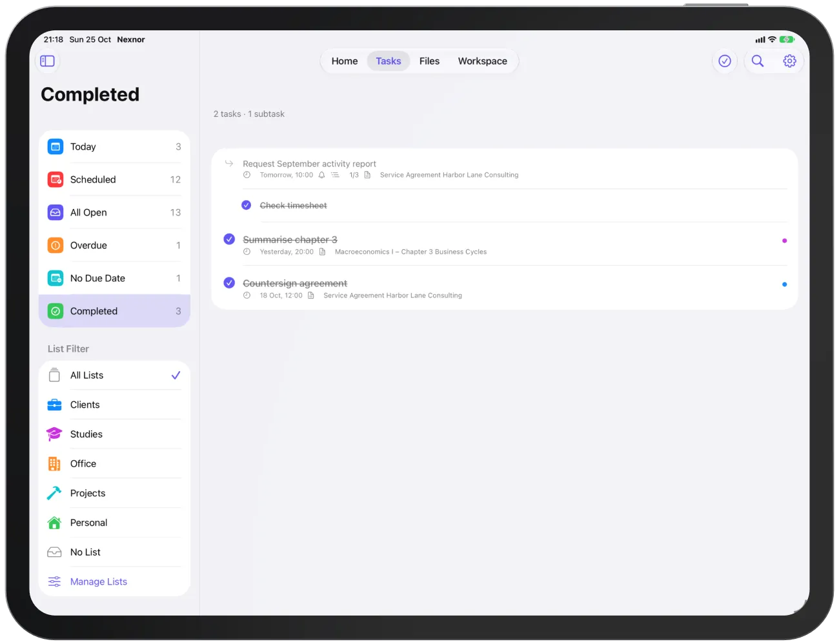Open the Request September activity report task
The image size is (839, 644).
pyautogui.click(x=309, y=164)
